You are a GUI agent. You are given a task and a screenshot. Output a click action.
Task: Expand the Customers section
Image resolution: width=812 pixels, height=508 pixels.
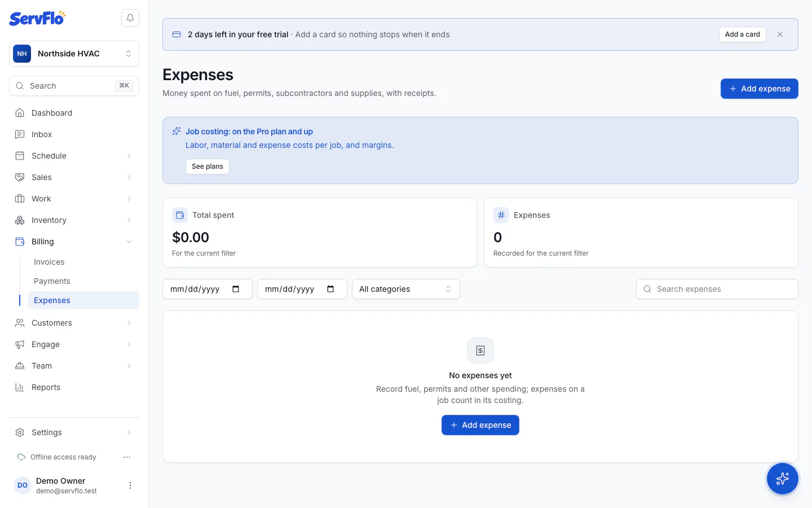[74, 323]
